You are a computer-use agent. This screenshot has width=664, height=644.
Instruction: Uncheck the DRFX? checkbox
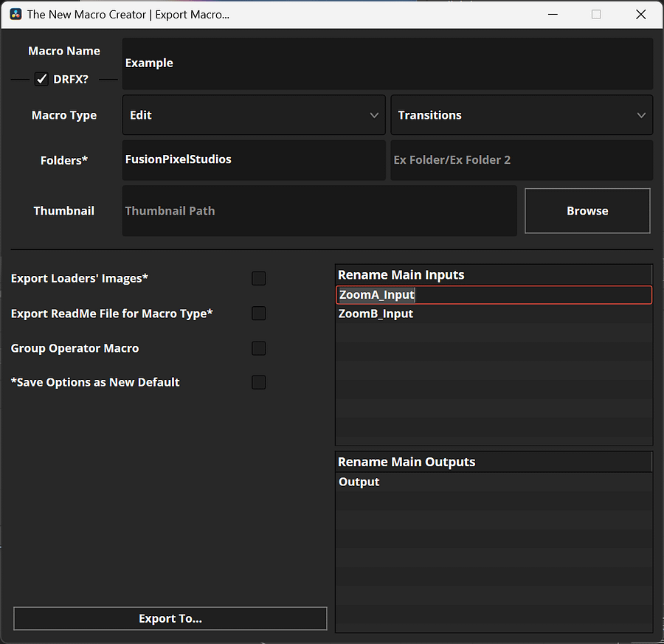41,79
